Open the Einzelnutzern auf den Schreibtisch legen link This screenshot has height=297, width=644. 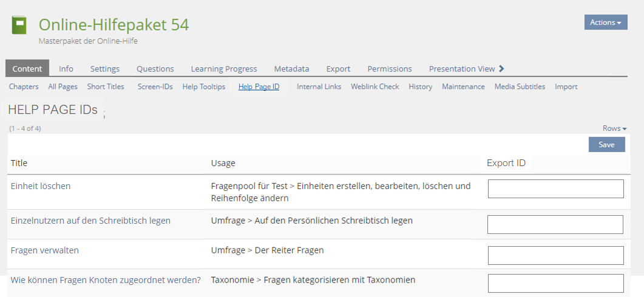(x=90, y=221)
